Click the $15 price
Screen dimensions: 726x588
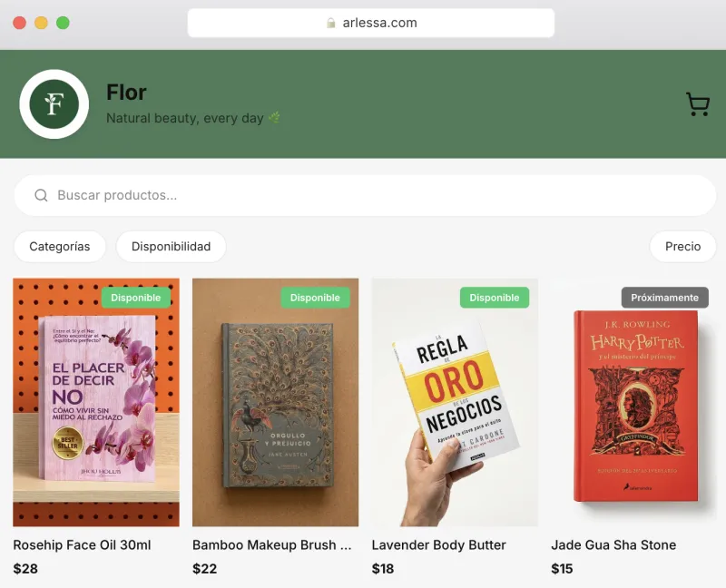(x=562, y=569)
